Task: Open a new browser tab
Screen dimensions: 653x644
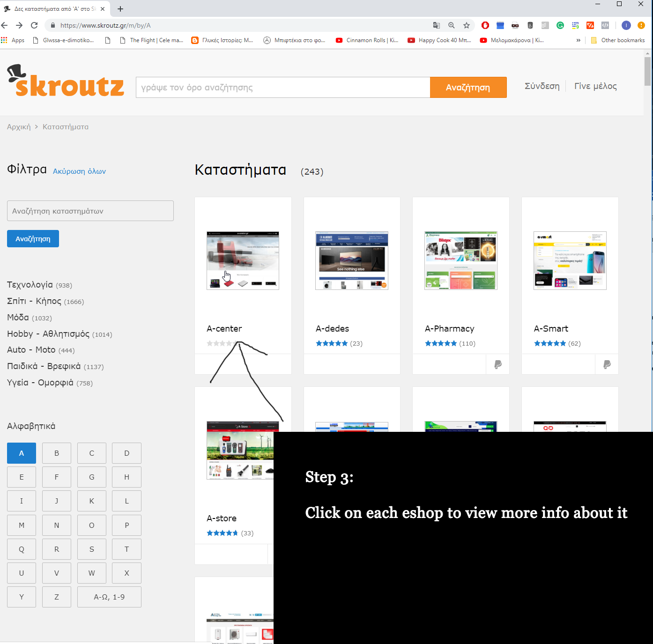Action: [x=120, y=9]
